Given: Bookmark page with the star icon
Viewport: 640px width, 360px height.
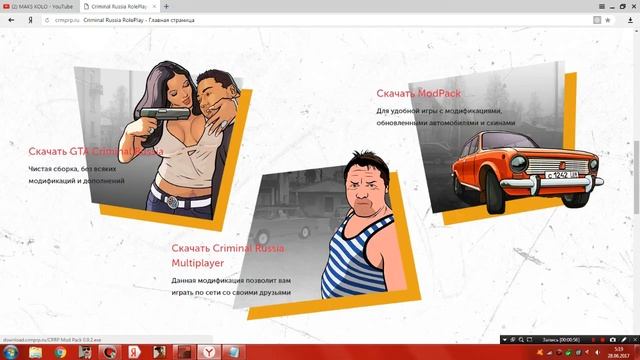Looking at the screenshot, I should pos(608,20).
